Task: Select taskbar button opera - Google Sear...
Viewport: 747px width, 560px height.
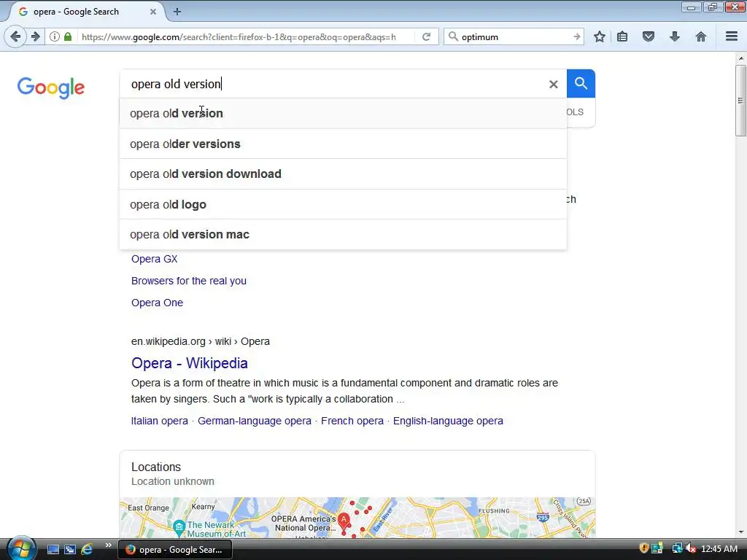Action: (175, 550)
